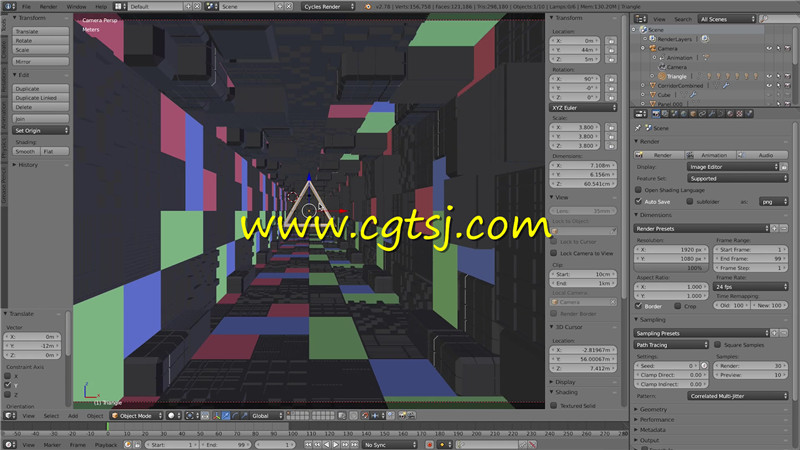Open the No Sync dropdown in timeline
Screen dimensions: 800x450
tap(390, 445)
